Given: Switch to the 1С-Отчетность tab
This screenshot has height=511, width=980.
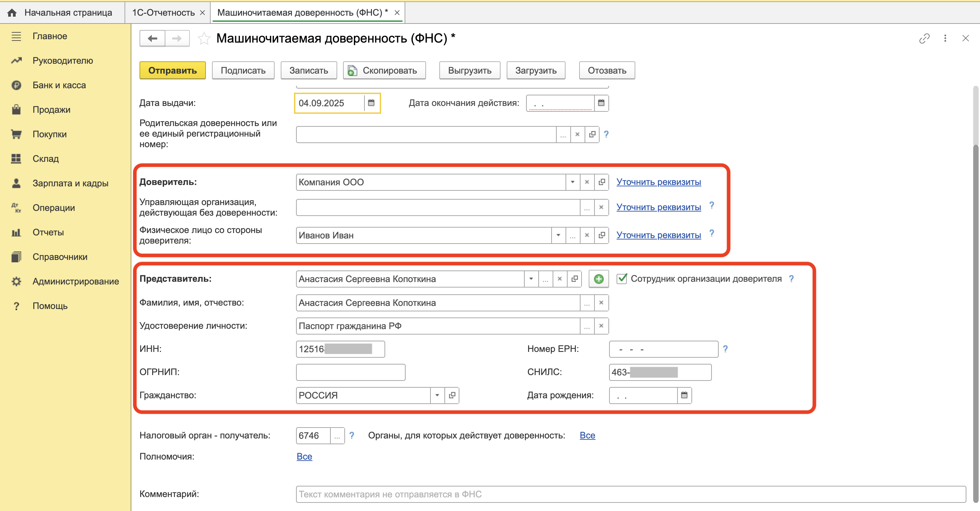Looking at the screenshot, I should (x=164, y=13).
